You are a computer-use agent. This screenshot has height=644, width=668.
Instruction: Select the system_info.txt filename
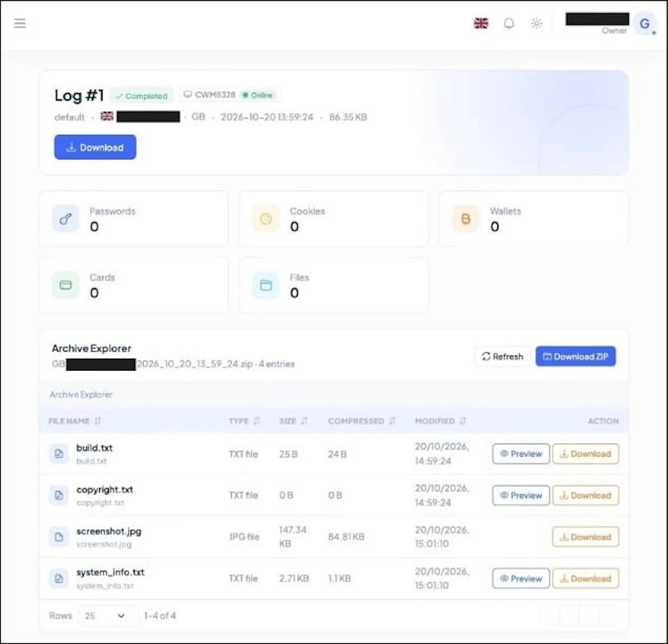pyautogui.click(x=110, y=572)
